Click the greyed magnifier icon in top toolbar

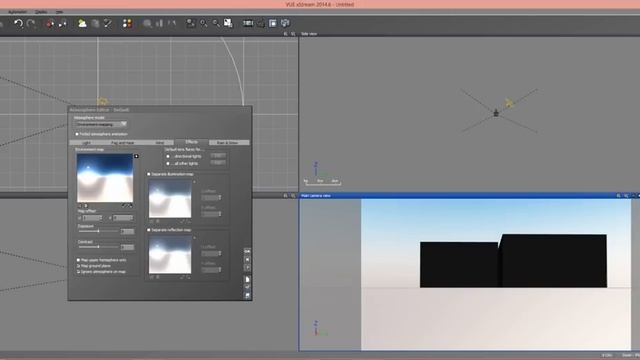[x=147, y=24]
